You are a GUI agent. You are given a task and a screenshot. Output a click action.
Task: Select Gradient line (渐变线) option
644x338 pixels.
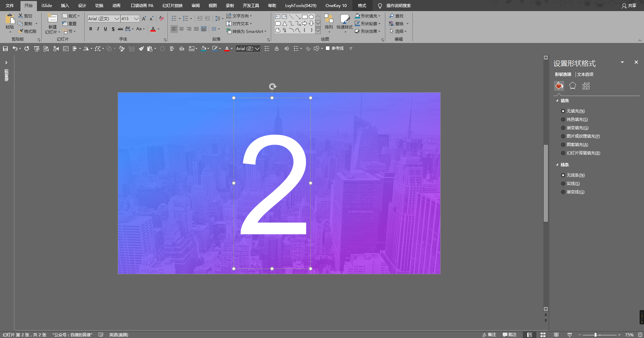point(573,192)
